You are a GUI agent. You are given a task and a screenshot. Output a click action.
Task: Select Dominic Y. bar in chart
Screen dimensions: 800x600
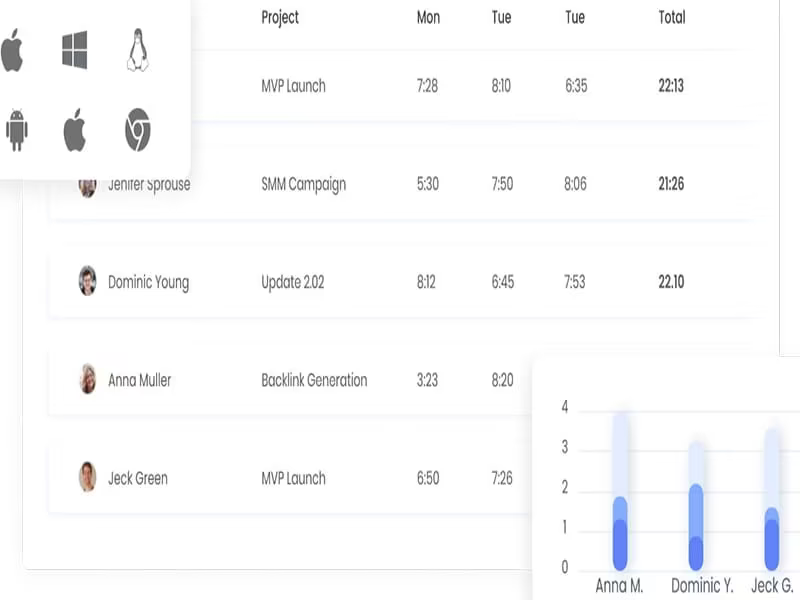point(696,505)
